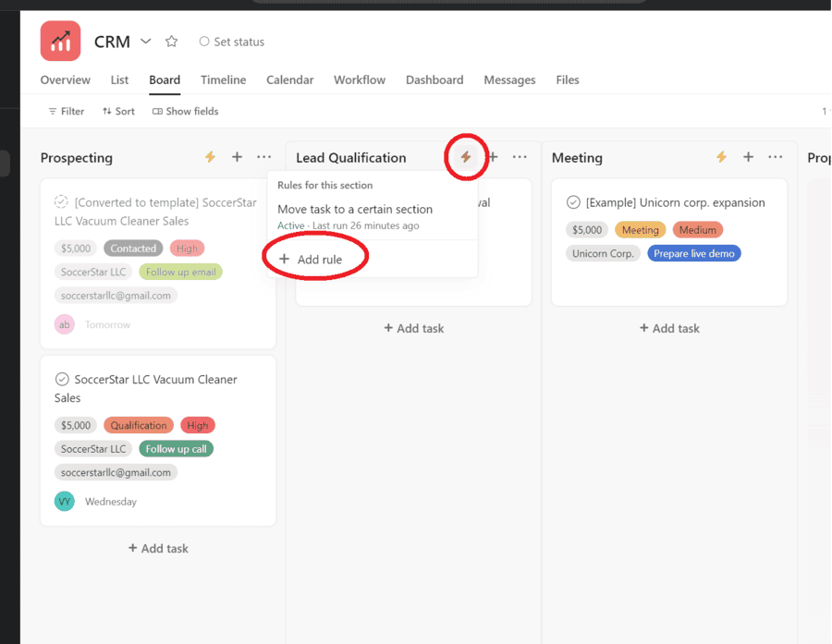The height and width of the screenshot is (644, 832).
Task: Open the Meeting section ellipsis menu
Action: coord(775,157)
